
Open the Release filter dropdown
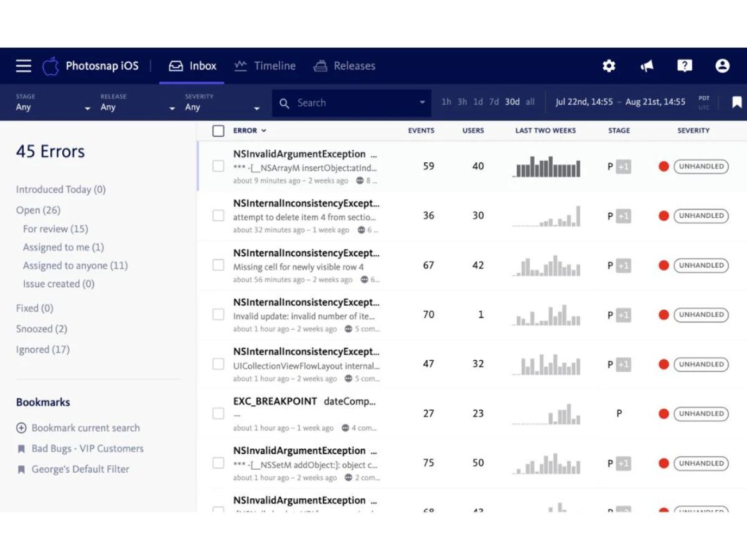(138, 103)
